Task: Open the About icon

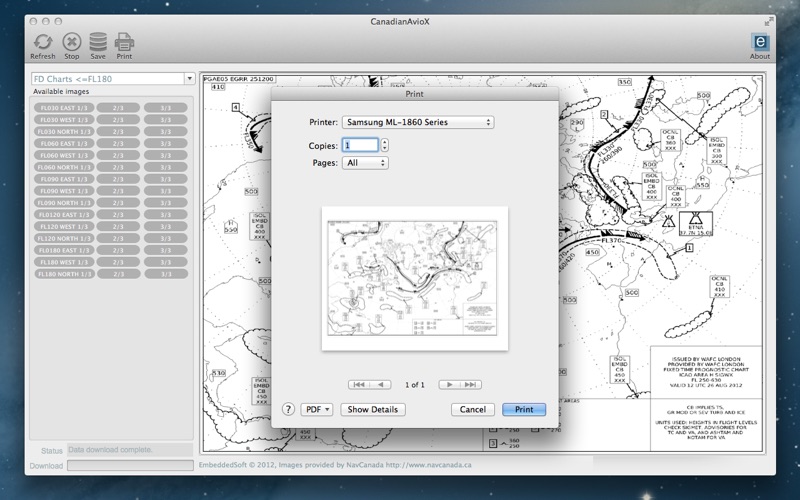Action: click(x=760, y=42)
